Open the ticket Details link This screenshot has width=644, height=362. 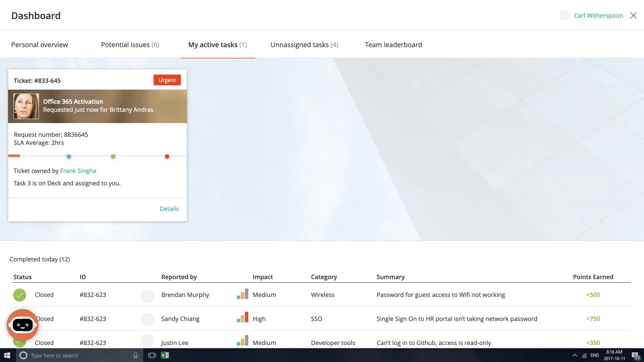[x=169, y=209]
